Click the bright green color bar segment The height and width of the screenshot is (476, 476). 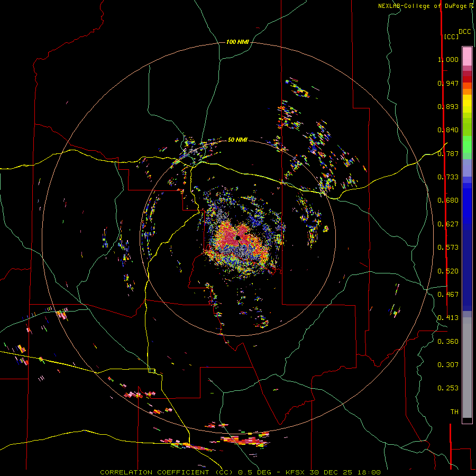(467, 144)
